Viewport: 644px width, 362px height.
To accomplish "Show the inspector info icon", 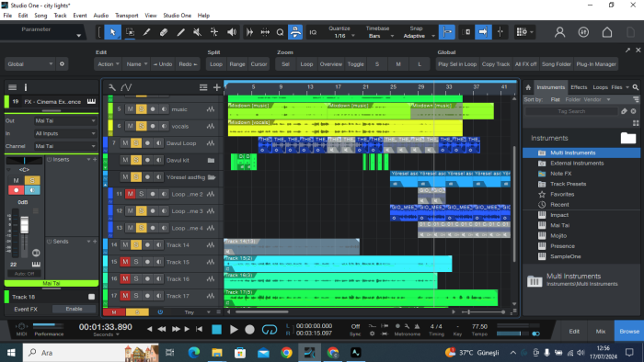I will tap(26, 87).
